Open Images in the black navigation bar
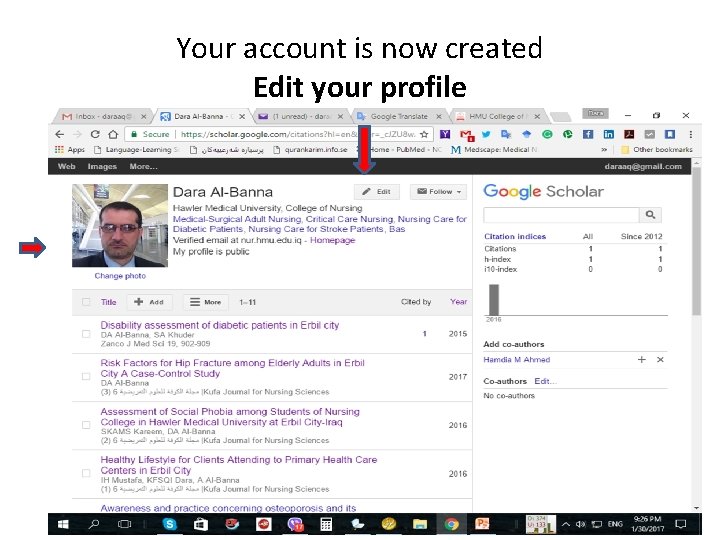The height and width of the screenshot is (540, 720). 102,166
